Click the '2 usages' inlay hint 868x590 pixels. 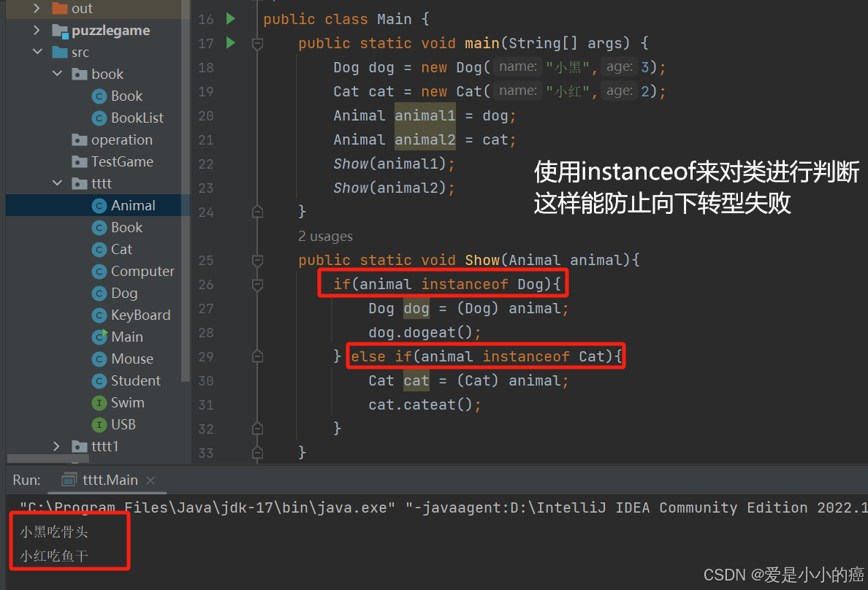[x=325, y=237]
